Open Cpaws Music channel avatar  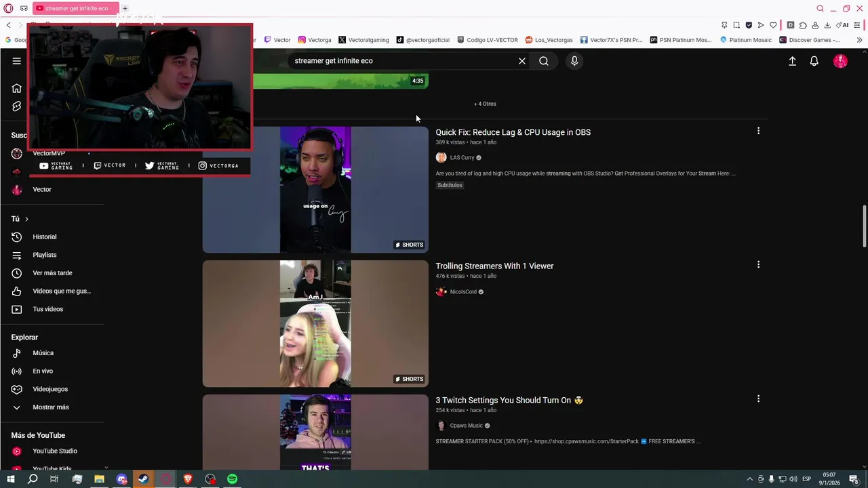pos(441,426)
